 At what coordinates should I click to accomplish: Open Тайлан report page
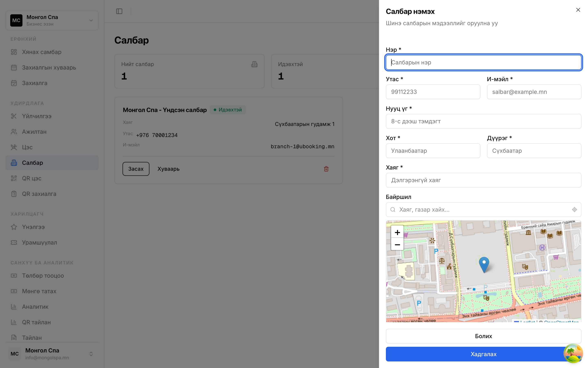coord(52,338)
